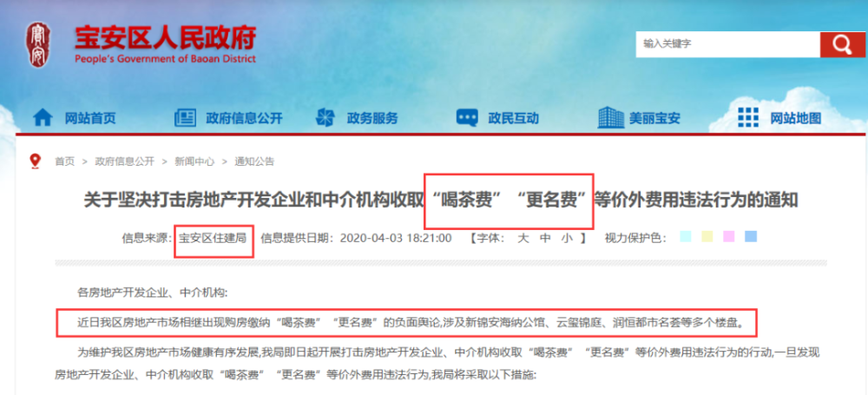This screenshot has height=395, width=868.
Task: Go to 政务服务 in the nav bar
Action: (x=372, y=118)
